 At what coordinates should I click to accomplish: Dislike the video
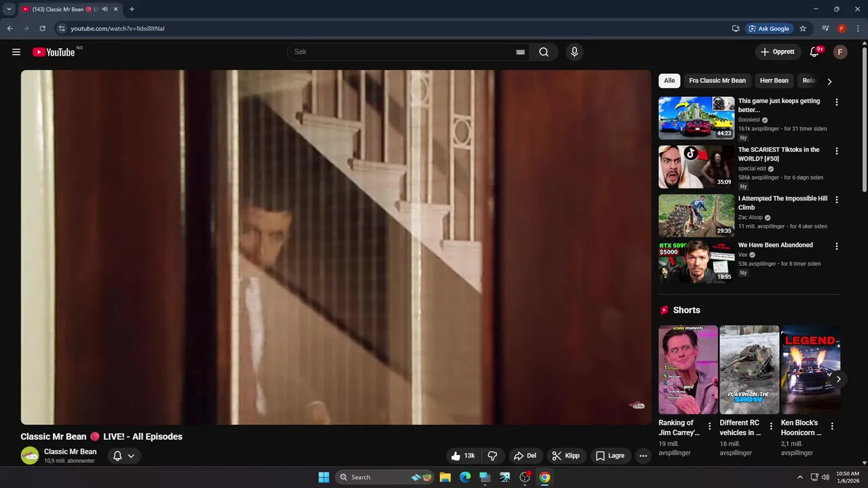(493, 455)
